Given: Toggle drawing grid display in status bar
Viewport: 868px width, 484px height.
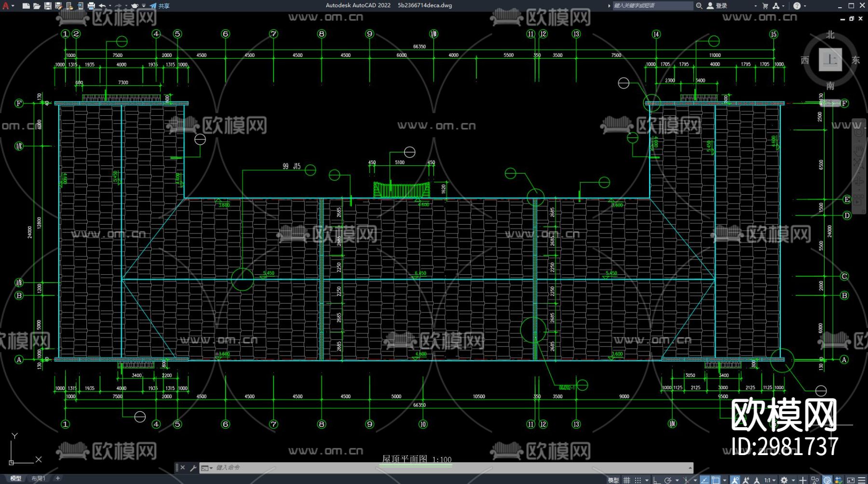Looking at the screenshot, I should coord(626,480).
